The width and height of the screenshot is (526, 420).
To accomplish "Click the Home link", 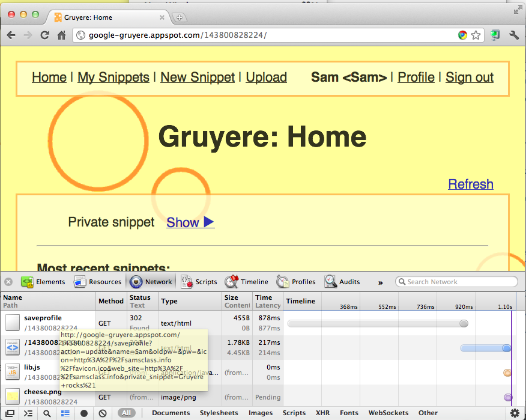I will [49, 78].
